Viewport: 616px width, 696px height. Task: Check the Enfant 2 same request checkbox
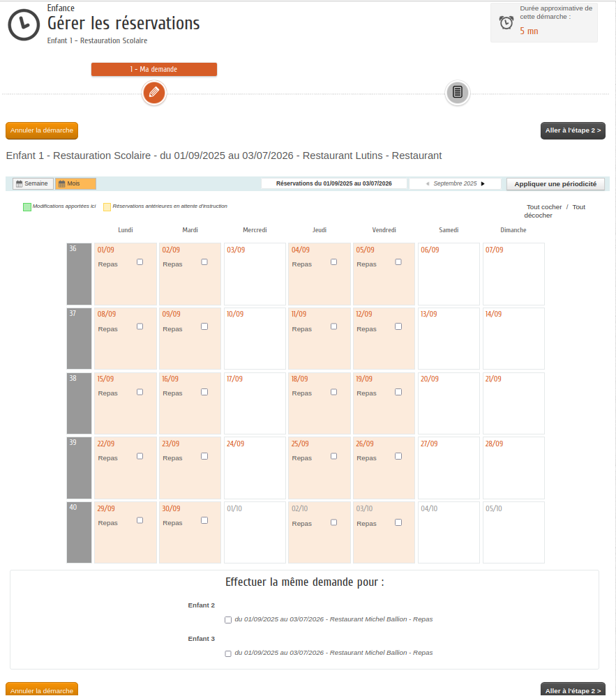(x=228, y=620)
